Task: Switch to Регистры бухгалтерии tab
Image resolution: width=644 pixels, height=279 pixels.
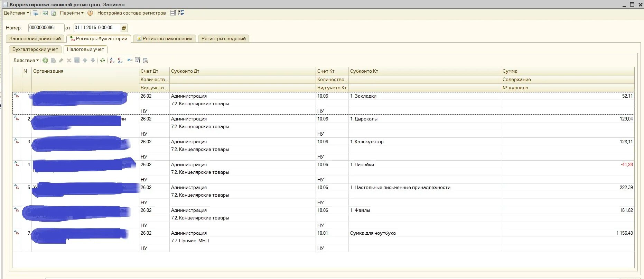Action: pos(99,38)
